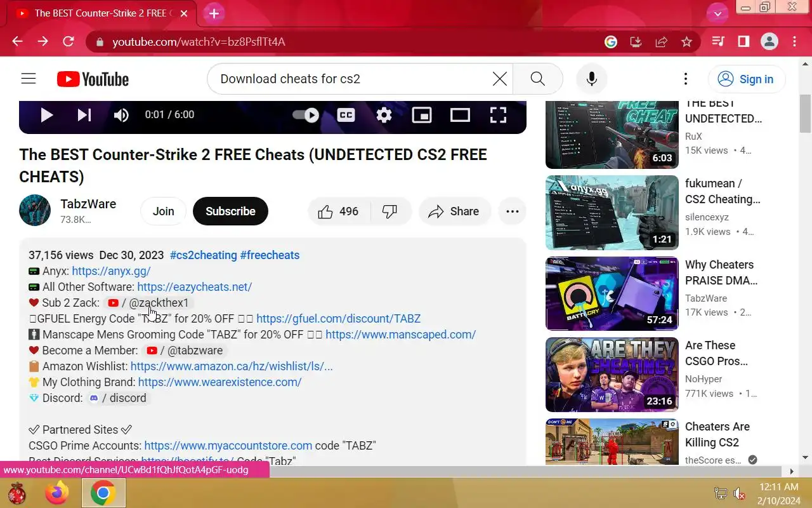812x508 pixels.
Task: Open TabzWare channel avatar
Action: click(35, 210)
